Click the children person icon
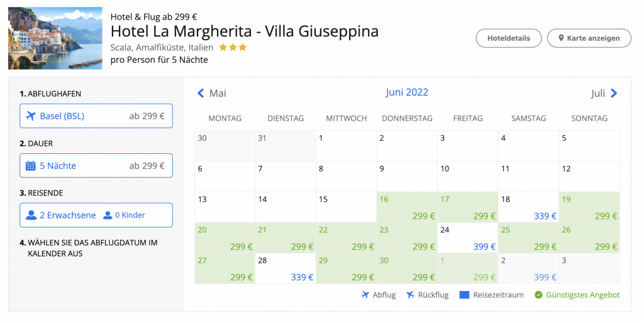644x323 pixels. 108,215
